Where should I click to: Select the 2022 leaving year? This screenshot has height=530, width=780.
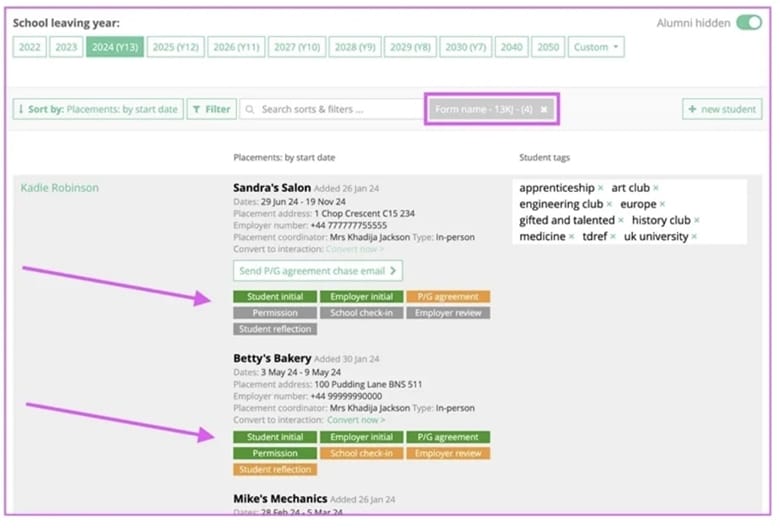[x=29, y=47]
